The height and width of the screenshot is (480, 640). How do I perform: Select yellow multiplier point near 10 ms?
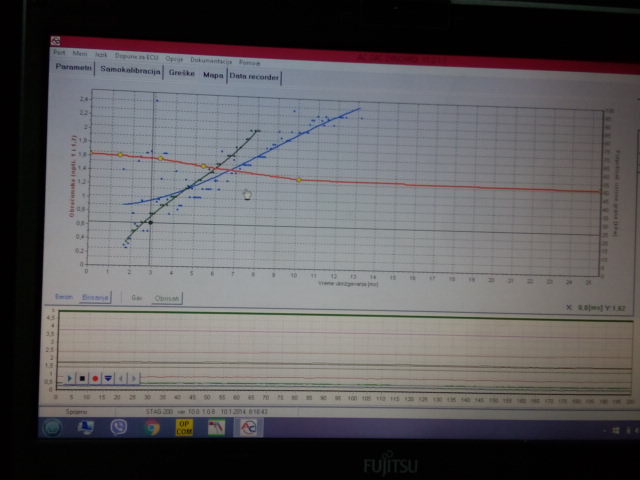299,180
